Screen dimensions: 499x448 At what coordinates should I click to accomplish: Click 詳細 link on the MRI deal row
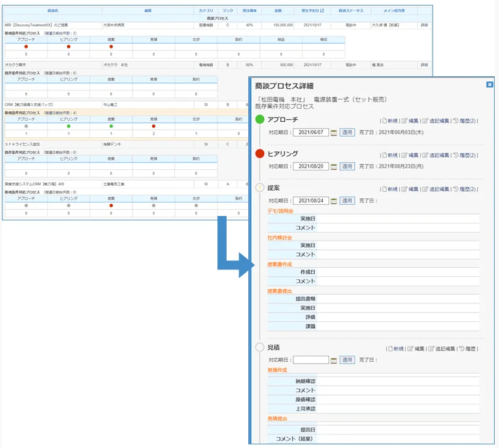pyautogui.click(x=424, y=25)
